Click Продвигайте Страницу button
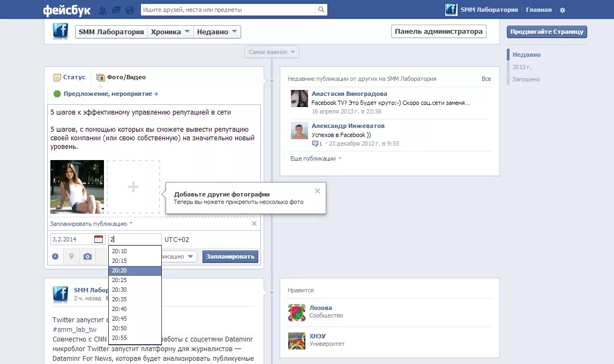Image resolution: width=614 pixels, height=364 pixels. (x=546, y=32)
